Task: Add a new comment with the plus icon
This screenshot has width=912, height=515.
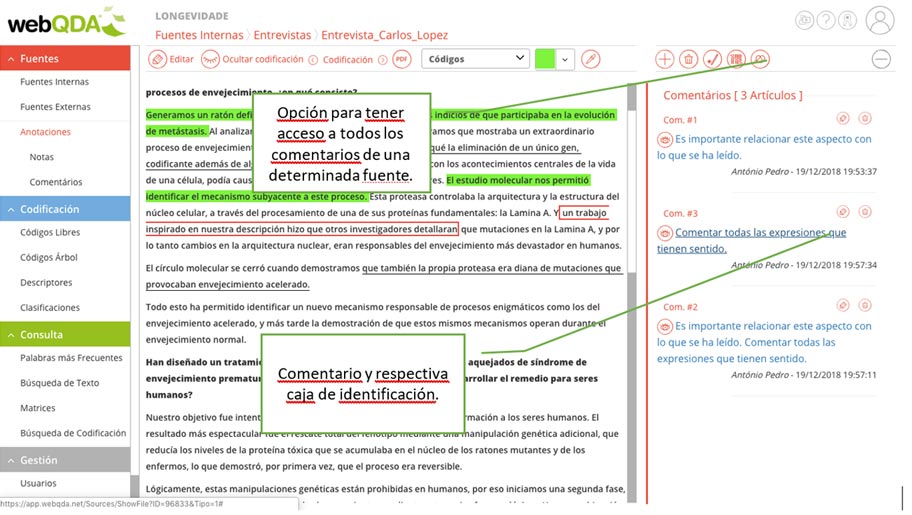Action: tap(665, 59)
